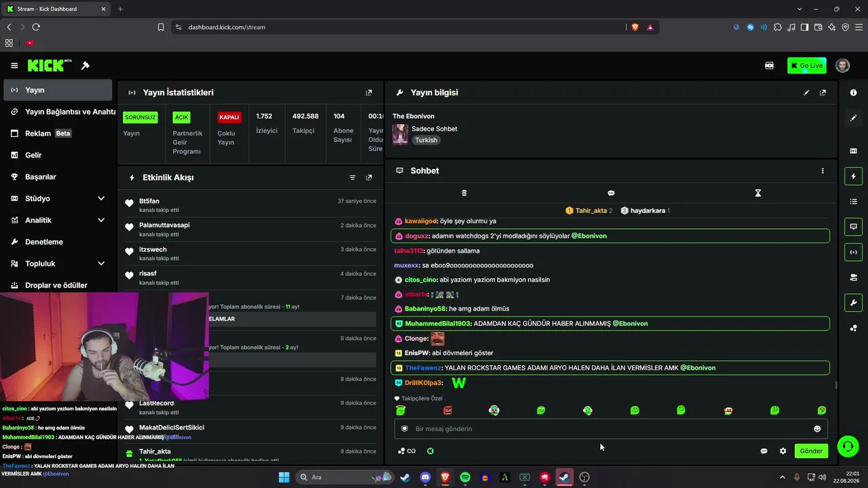The image size is (868, 488).
Task: Expand the Analitik menu
Action: point(57,220)
